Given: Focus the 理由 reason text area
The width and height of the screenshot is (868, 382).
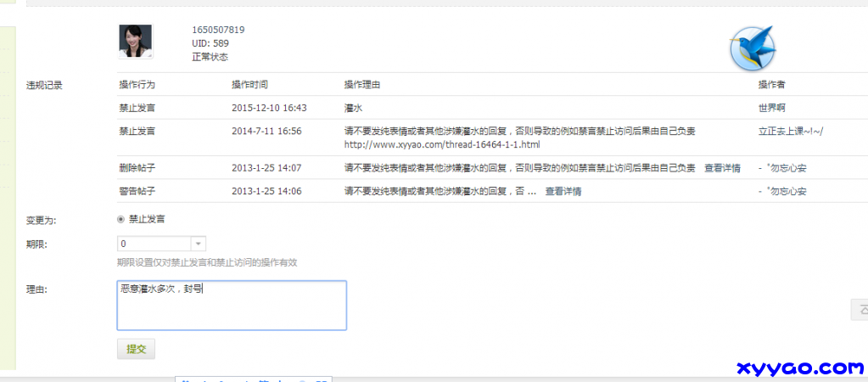Looking at the screenshot, I should (x=231, y=305).
